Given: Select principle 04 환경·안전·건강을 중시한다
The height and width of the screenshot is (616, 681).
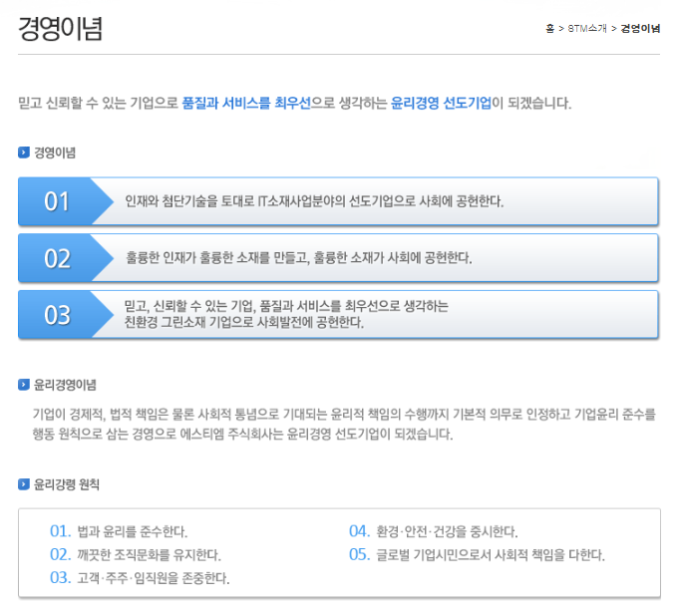Looking at the screenshot, I should (x=433, y=531).
